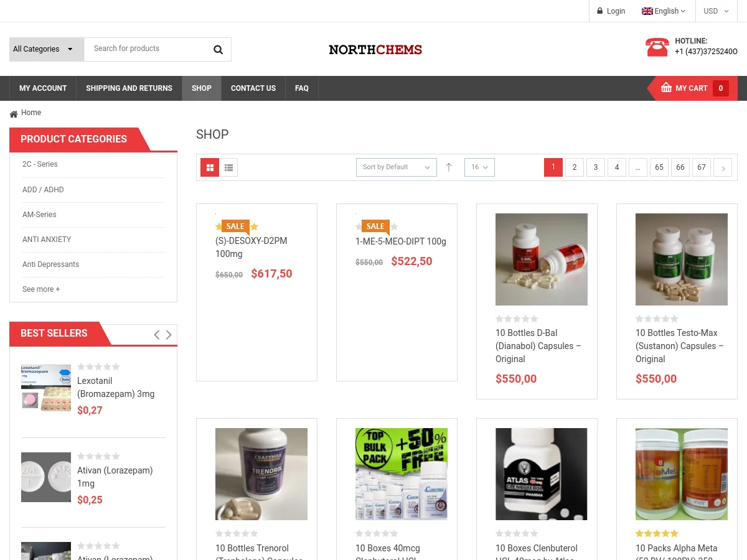
Task: Open the USD currency dropdown
Action: (x=715, y=11)
